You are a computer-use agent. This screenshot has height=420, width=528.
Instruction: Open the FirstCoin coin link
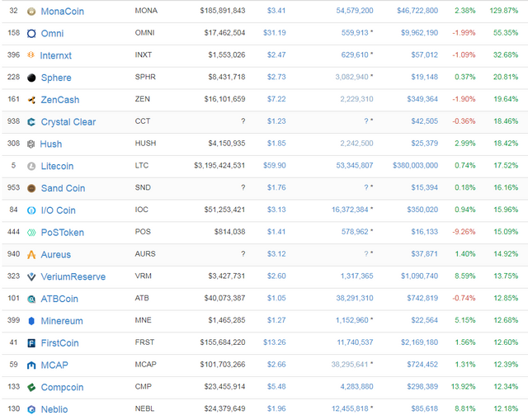tap(59, 343)
